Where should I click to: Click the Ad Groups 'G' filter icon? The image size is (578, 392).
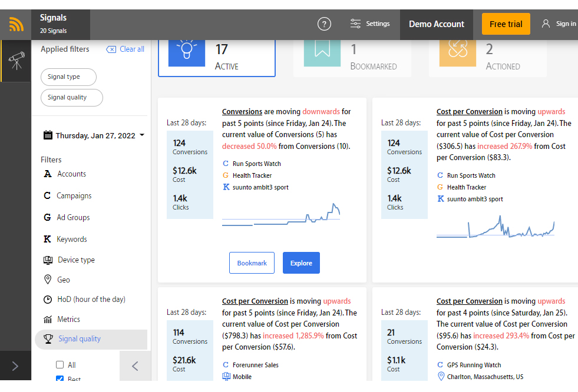47,217
